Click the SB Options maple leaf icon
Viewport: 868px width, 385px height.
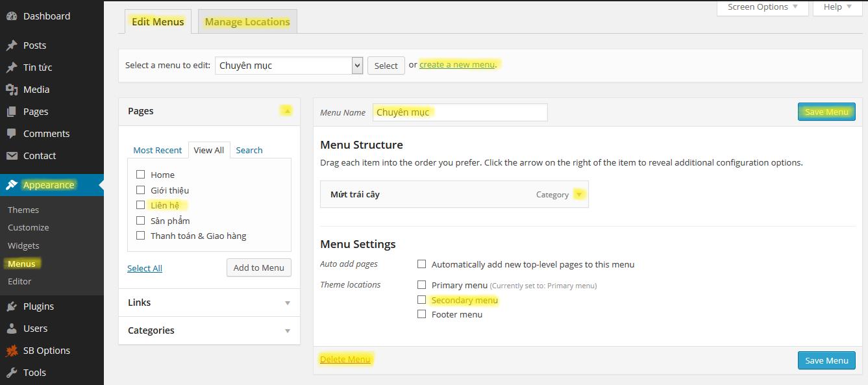click(x=12, y=351)
